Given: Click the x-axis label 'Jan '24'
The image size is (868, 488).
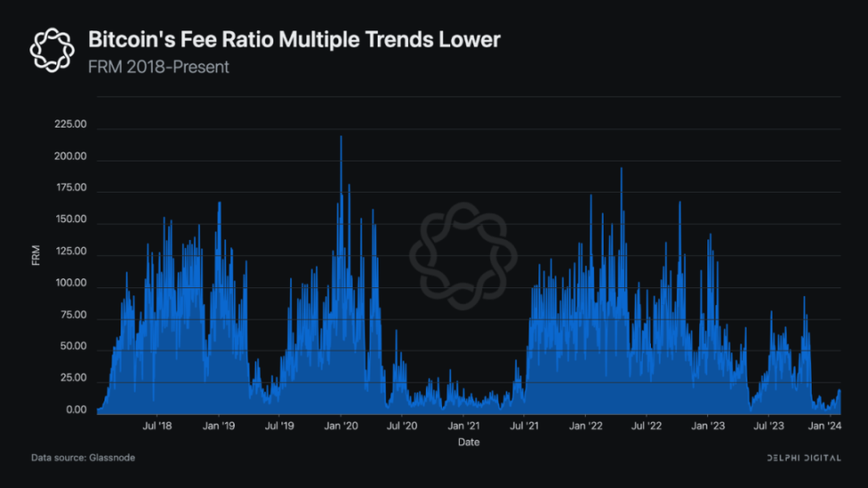Looking at the screenshot, I should pyautogui.click(x=825, y=426).
